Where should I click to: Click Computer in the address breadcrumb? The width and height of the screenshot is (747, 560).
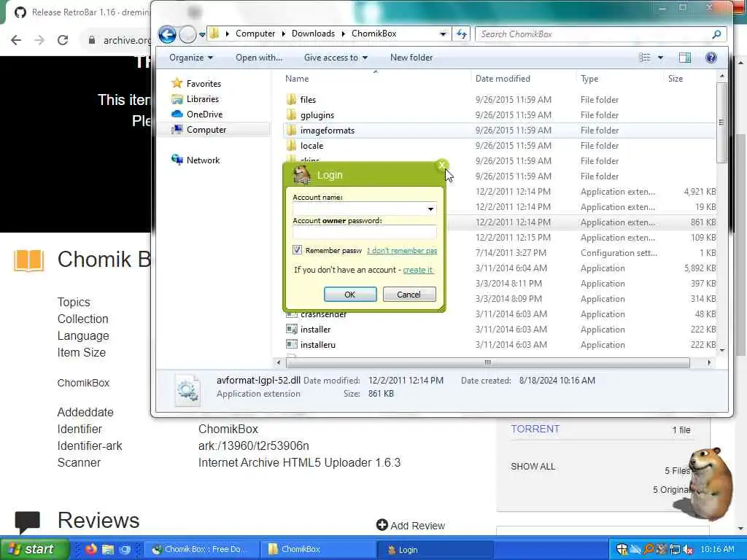coord(255,34)
